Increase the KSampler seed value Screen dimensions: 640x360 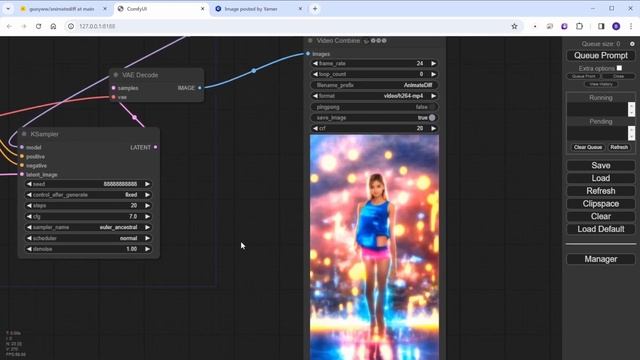(147, 184)
